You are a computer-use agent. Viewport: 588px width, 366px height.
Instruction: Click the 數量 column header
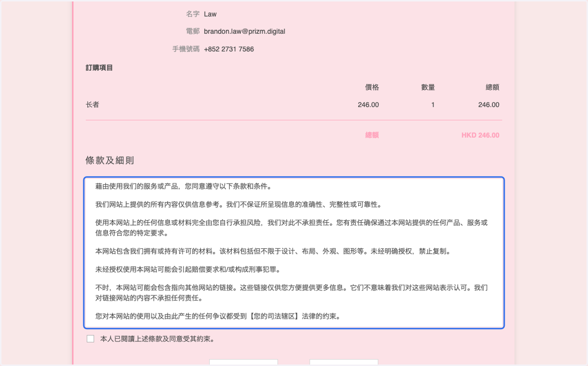click(x=428, y=87)
